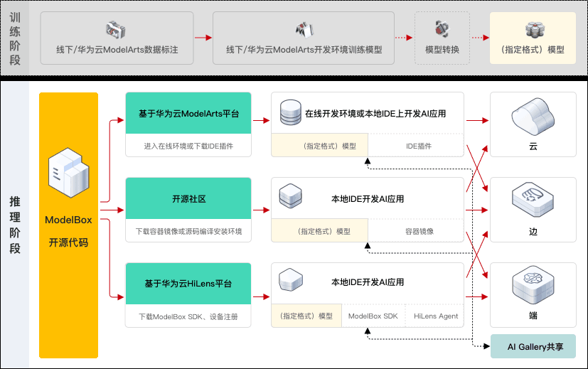Click (指定格式)模型 cell beside IDE插件
Image resolution: width=588 pixels, height=369 pixels.
[x=319, y=145]
